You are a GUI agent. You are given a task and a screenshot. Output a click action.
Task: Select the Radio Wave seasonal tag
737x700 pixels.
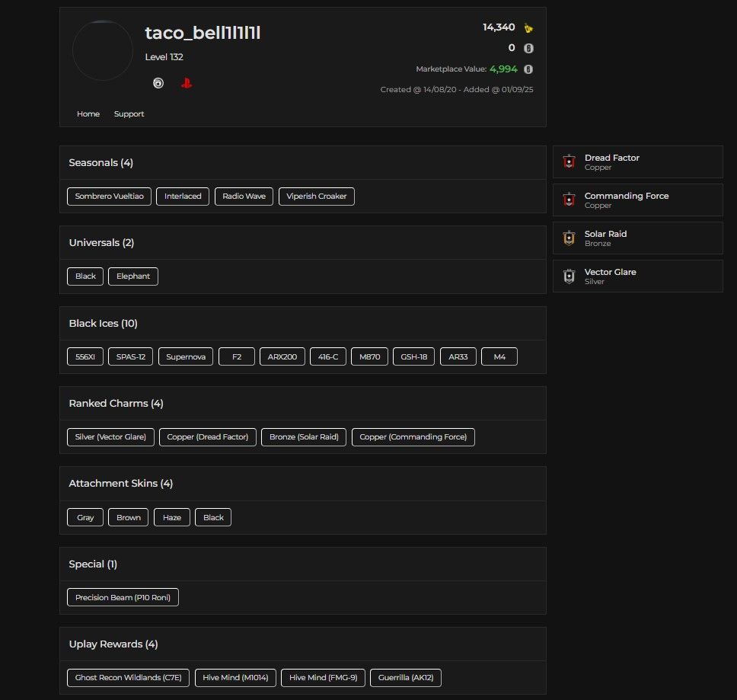(244, 197)
